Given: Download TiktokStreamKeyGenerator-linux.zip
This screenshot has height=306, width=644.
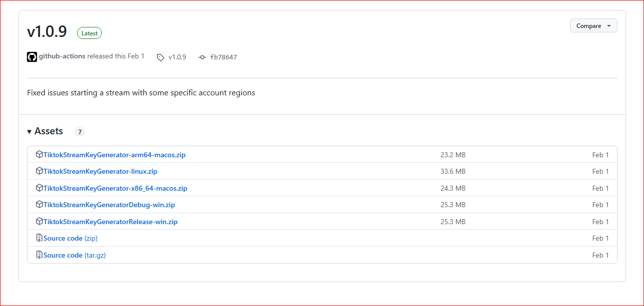Looking at the screenshot, I should tap(100, 171).
